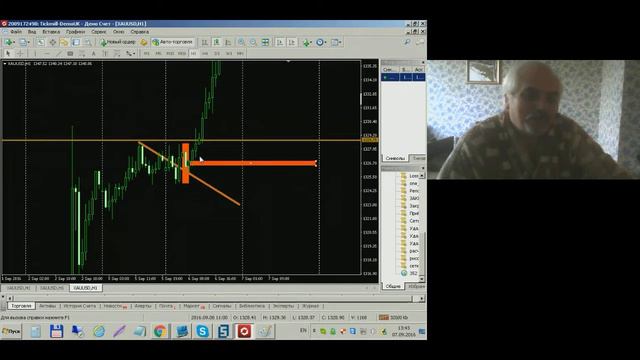640x360 pixels.
Task: Open the Вставка menu
Action: (x=51, y=32)
